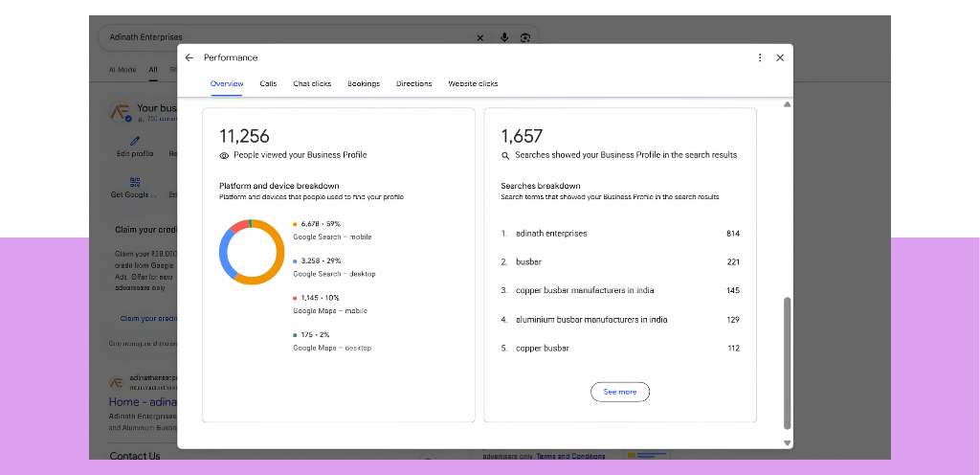Screen dimensions: 980x475
Task: Click the green Google Maps desktop legend dot
Action: coord(295,335)
